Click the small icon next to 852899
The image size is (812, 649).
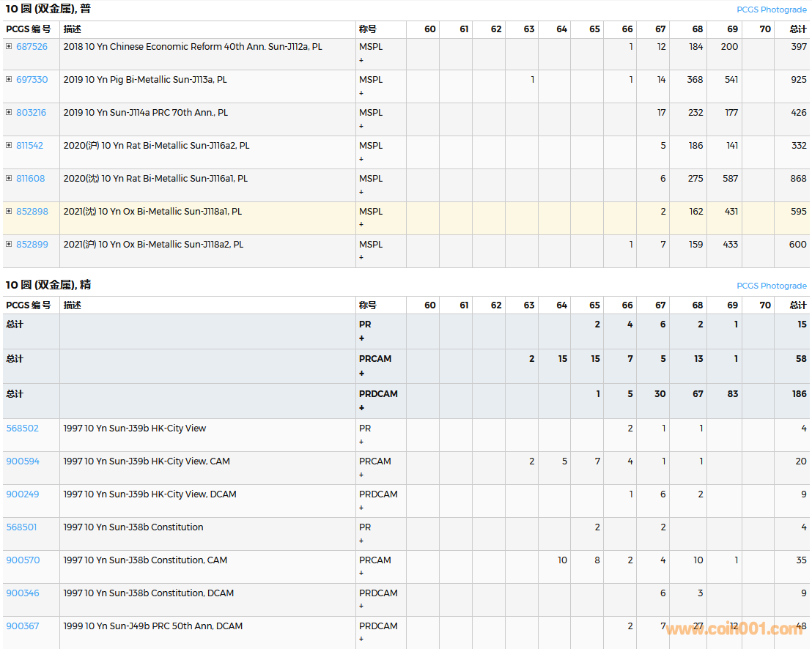[9, 245]
